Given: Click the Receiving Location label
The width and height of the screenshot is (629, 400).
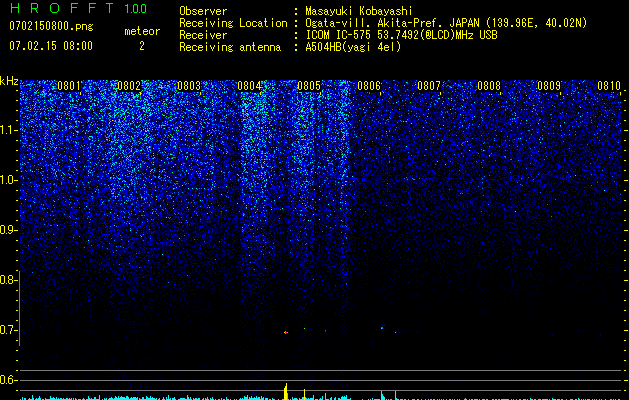Looking at the screenshot, I should (233, 23).
